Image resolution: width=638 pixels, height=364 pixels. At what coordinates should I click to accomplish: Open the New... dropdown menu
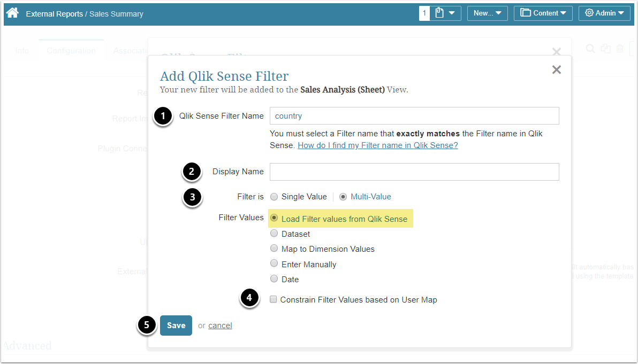tap(488, 13)
